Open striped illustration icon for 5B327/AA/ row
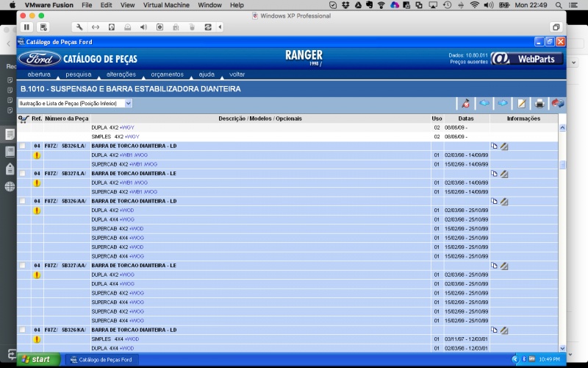The image size is (588, 368). tap(504, 266)
